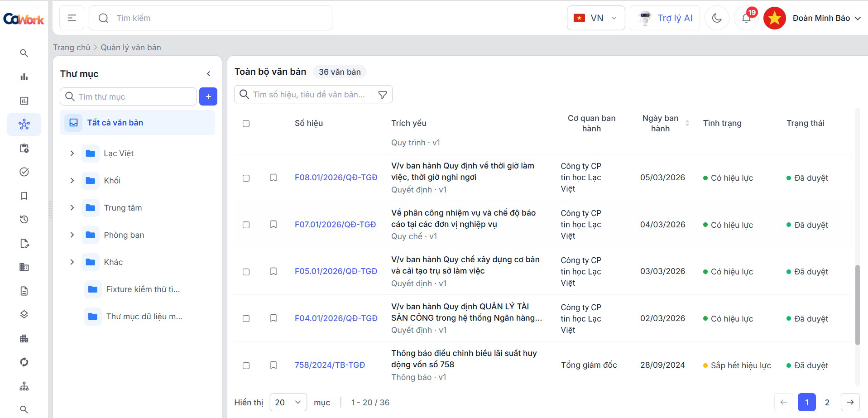The image size is (868, 418).
Task: Tick checkbox for F04.01/2026/QĐ-TGĐ row
Action: tap(246, 318)
